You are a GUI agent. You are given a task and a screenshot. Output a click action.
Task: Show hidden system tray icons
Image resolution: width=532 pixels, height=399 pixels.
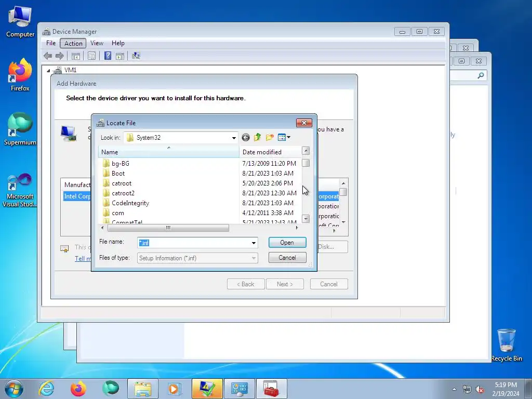click(x=454, y=389)
